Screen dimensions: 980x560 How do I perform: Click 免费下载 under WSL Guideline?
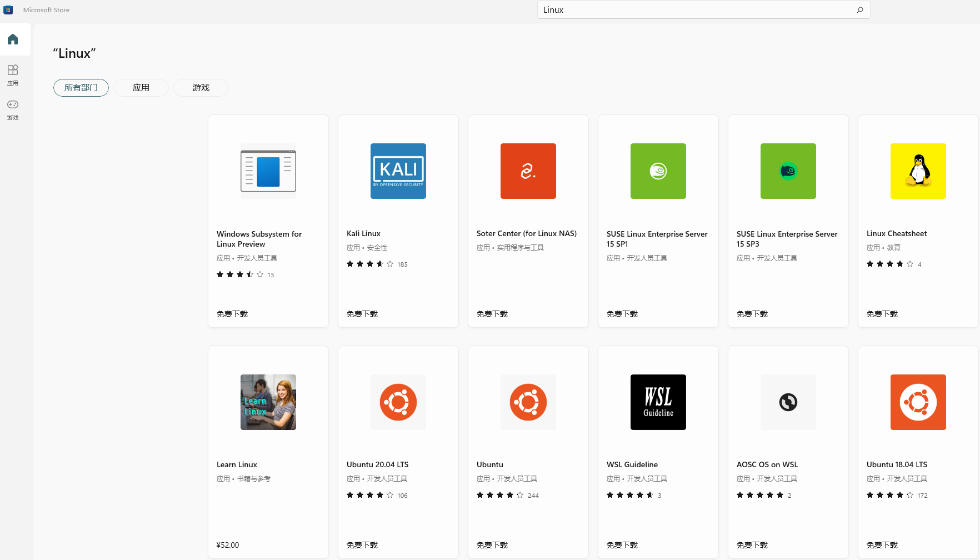click(x=622, y=545)
